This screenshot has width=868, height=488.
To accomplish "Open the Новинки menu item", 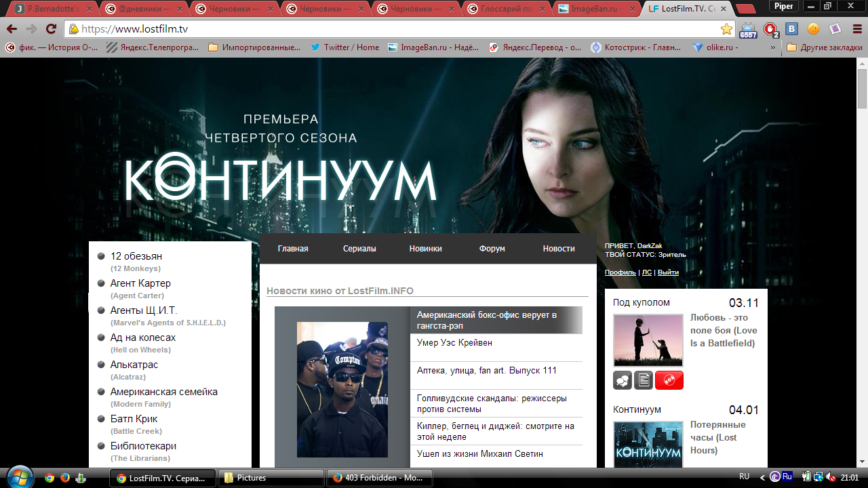I will 425,249.
